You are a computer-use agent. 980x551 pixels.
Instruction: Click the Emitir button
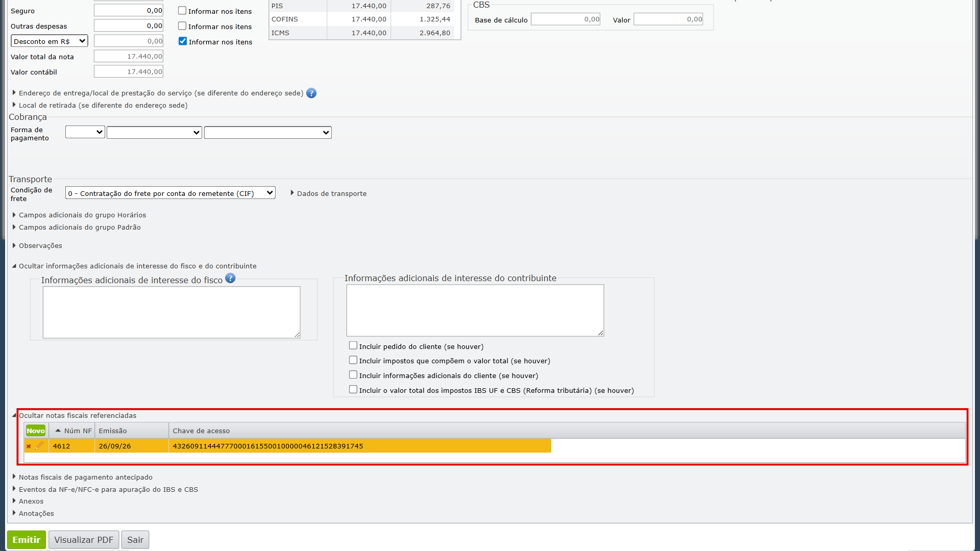click(27, 540)
